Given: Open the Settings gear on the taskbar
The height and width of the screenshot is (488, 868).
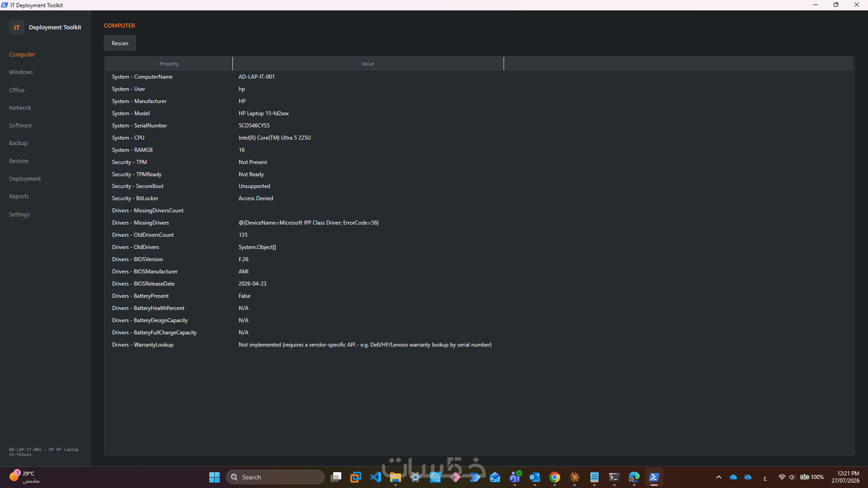Looking at the screenshot, I should pyautogui.click(x=415, y=477).
